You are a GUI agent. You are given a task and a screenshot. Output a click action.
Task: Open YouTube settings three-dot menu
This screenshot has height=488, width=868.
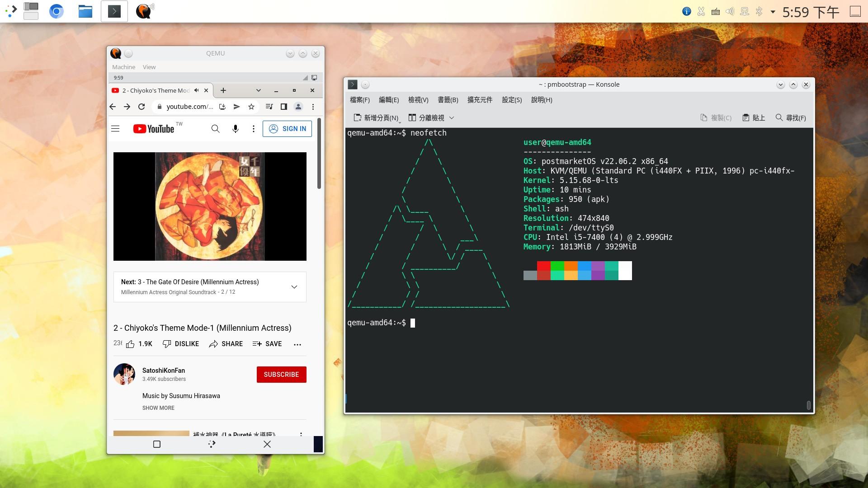tap(254, 129)
